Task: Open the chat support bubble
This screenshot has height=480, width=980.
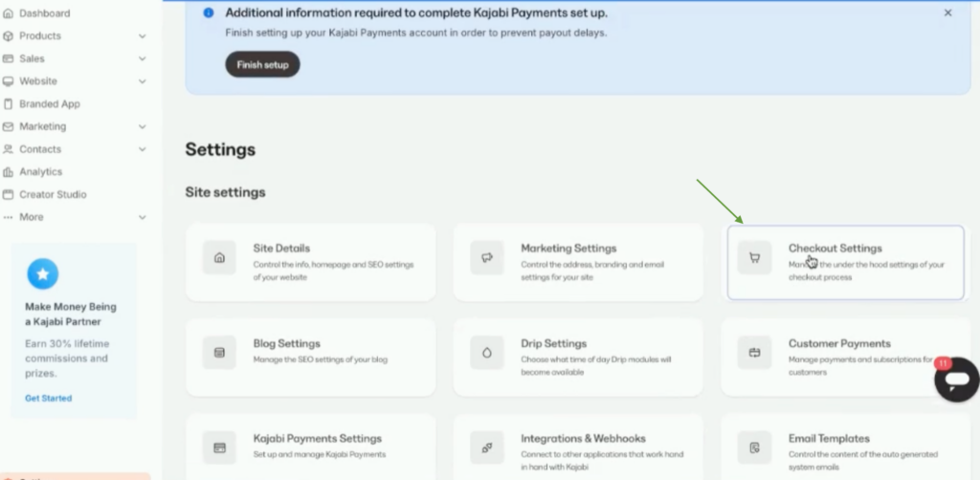Action: coord(956,380)
